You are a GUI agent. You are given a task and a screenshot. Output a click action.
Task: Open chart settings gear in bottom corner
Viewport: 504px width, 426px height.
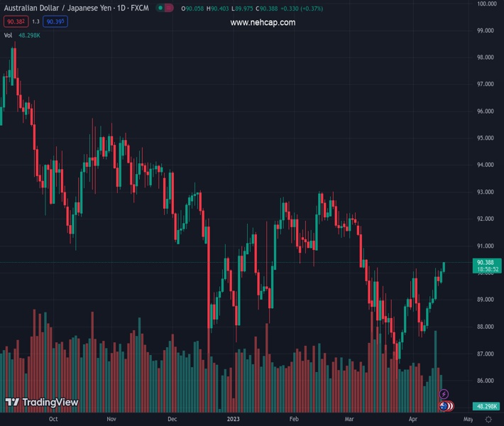pos(488,420)
